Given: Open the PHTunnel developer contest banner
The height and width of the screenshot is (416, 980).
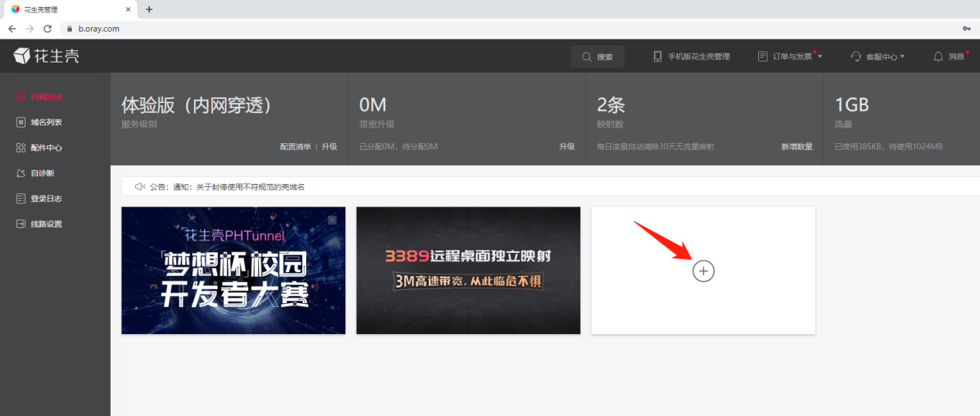Looking at the screenshot, I should [x=233, y=271].
